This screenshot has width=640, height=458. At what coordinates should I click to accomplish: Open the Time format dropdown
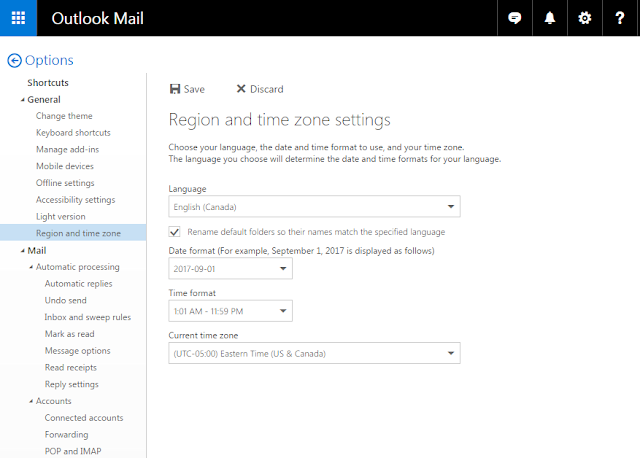pyautogui.click(x=230, y=311)
